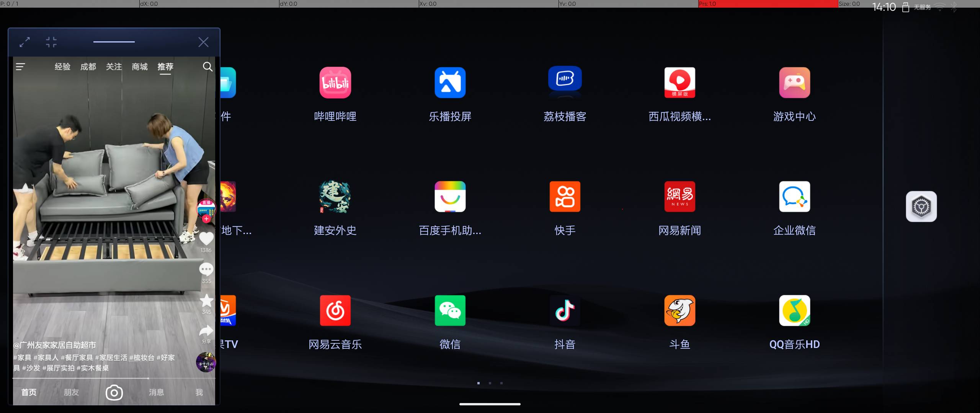Open the 哔哩哔哩 (bilibili) app

335,83
